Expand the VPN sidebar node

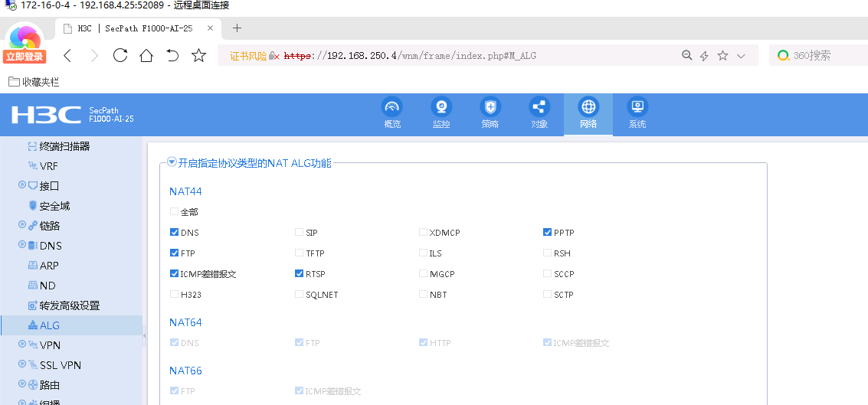[x=22, y=345]
